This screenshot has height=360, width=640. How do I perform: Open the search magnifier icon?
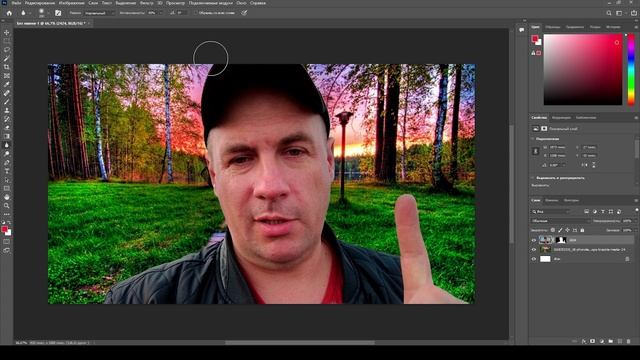tap(609, 13)
